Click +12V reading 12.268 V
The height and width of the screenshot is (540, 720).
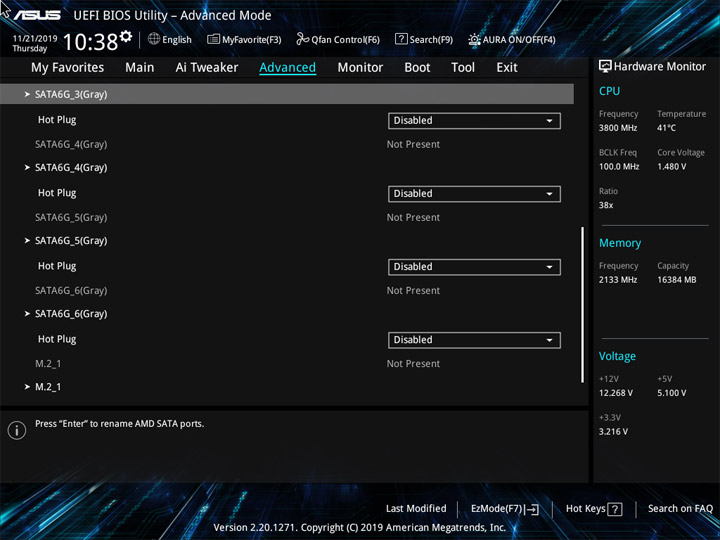tap(616, 393)
